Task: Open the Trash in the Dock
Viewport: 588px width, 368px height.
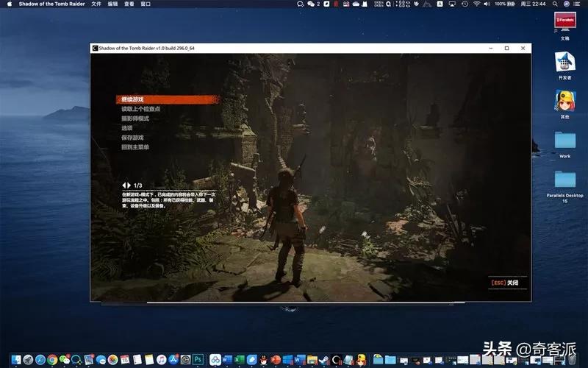Action: click(x=572, y=360)
